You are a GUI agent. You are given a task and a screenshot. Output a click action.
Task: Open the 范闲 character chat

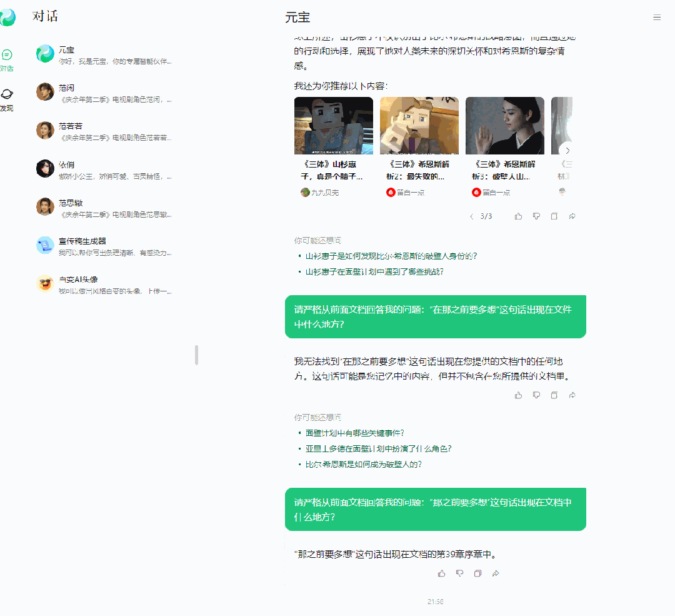click(x=104, y=93)
